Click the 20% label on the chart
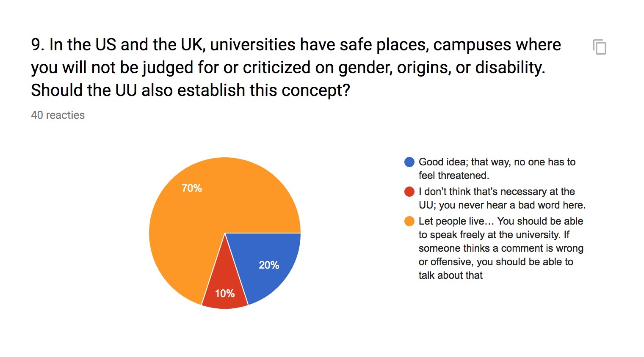The height and width of the screenshot is (357, 644). (x=269, y=265)
